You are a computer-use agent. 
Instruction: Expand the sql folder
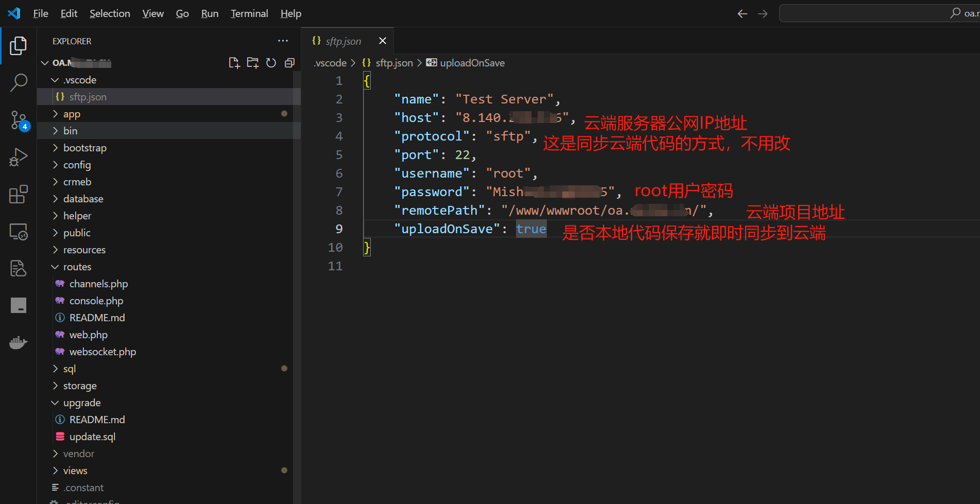pyautogui.click(x=169, y=369)
